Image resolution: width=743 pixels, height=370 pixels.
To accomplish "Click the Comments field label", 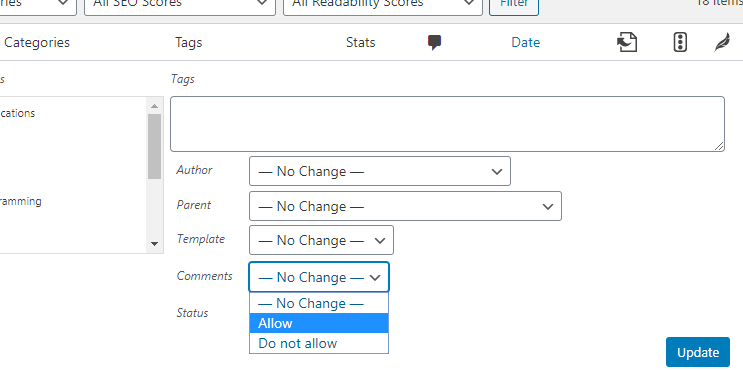I will click(x=205, y=276).
